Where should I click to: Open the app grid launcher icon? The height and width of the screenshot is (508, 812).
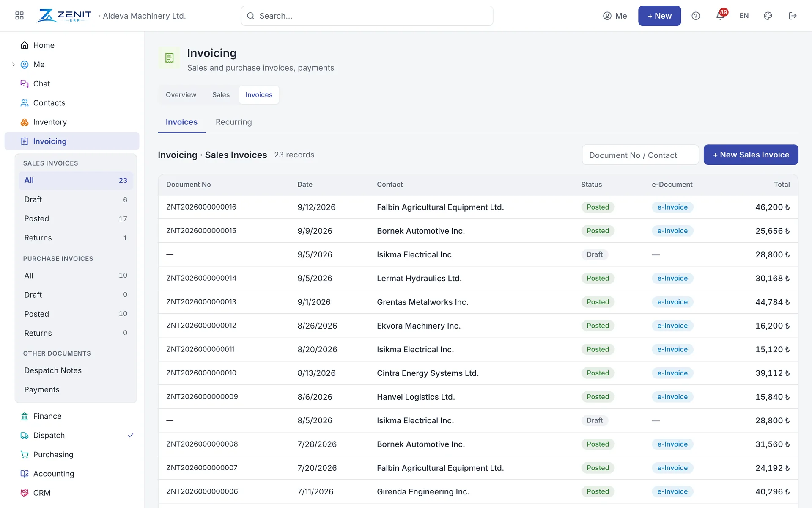(x=19, y=16)
